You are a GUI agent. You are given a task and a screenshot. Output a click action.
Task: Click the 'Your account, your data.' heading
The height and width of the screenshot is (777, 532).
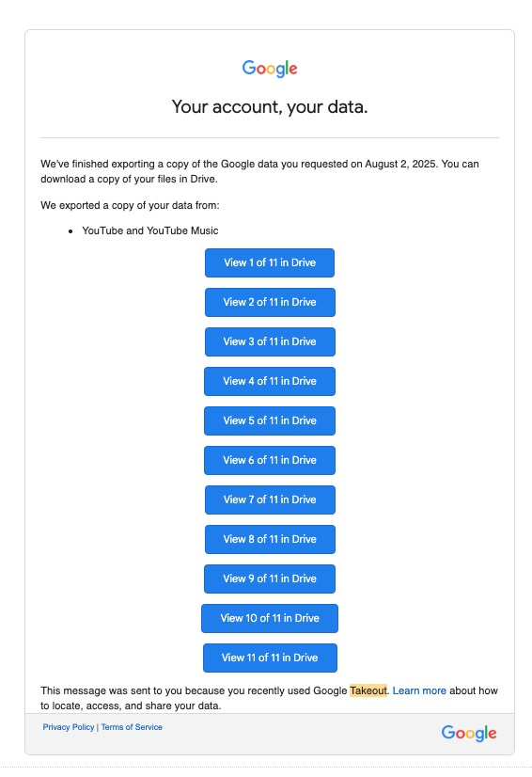tap(270, 107)
